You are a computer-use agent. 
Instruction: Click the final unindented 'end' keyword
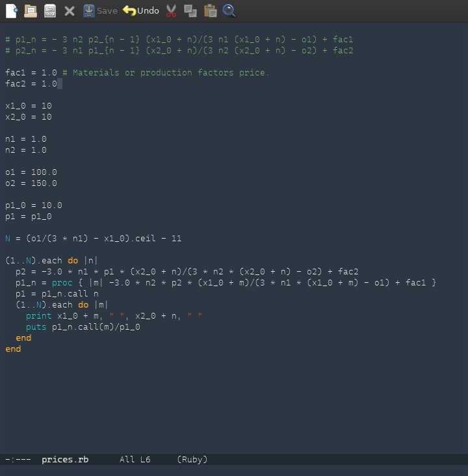click(x=13, y=349)
